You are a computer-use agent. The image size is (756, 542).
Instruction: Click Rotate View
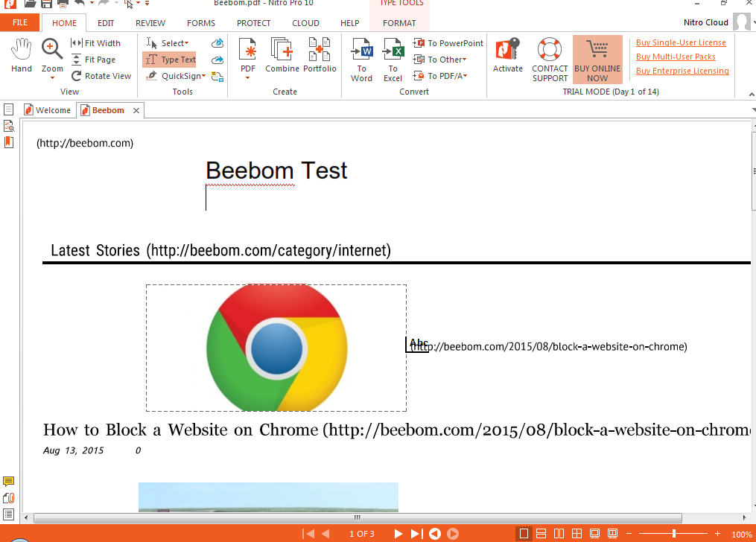[x=101, y=76]
